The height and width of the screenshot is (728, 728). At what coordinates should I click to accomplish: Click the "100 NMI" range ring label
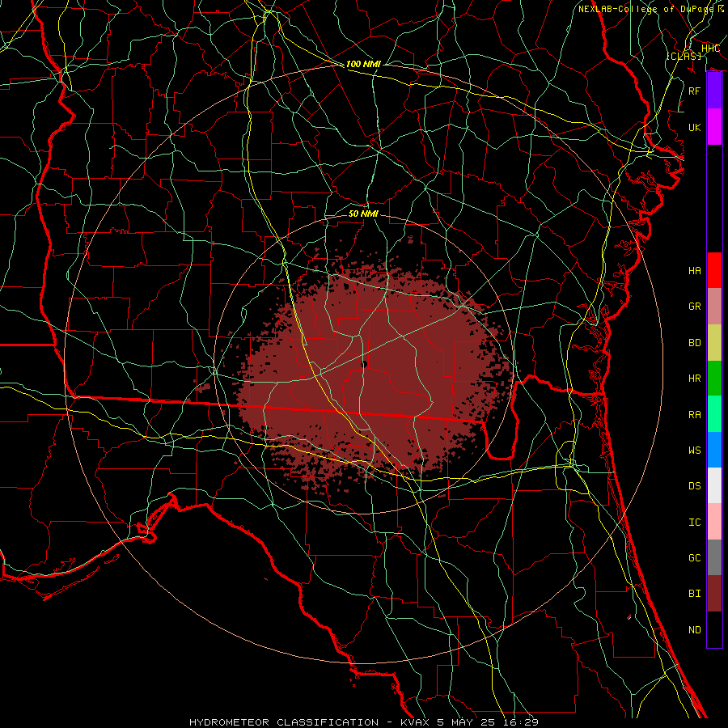pos(363,64)
